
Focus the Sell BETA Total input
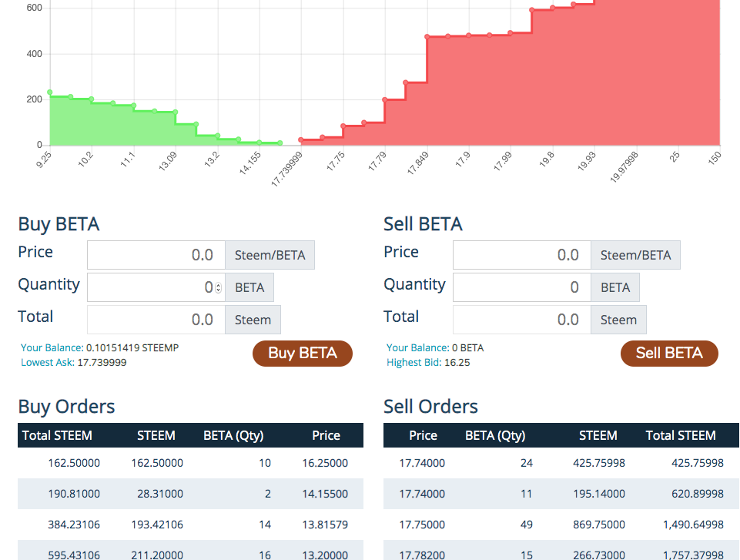click(x=522, y=320)
